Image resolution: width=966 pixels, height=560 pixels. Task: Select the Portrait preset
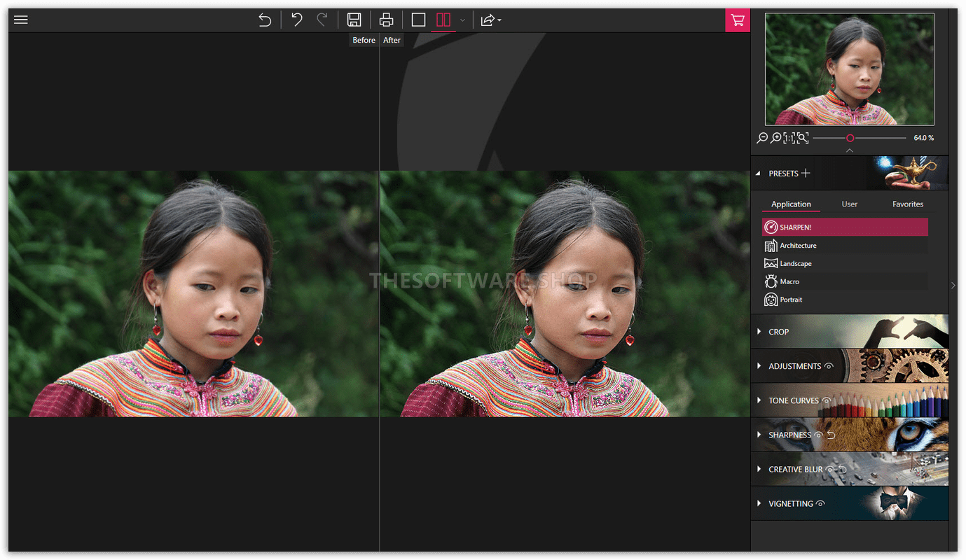coord(792,299)
